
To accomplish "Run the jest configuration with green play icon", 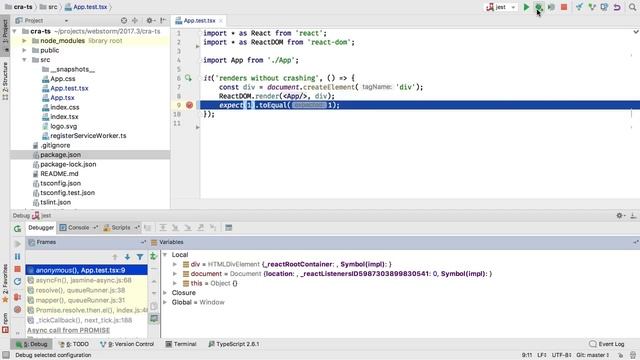I will click(526, 7).
